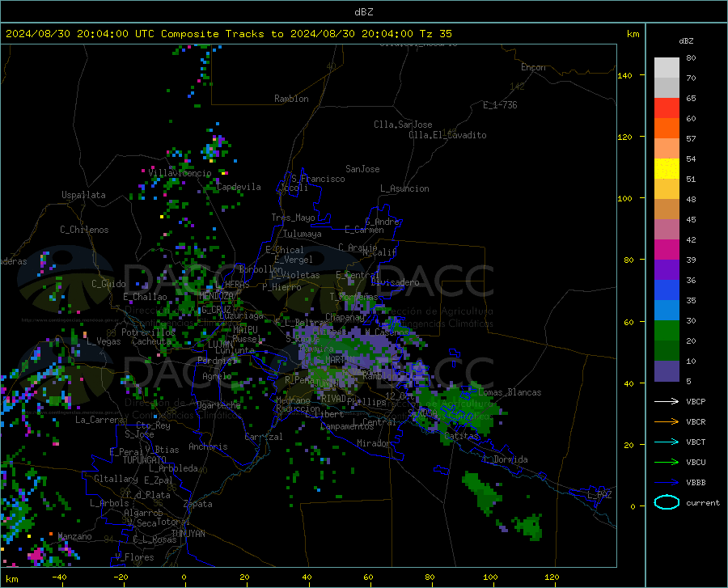Click the Manzano place label

click(74, 536)
